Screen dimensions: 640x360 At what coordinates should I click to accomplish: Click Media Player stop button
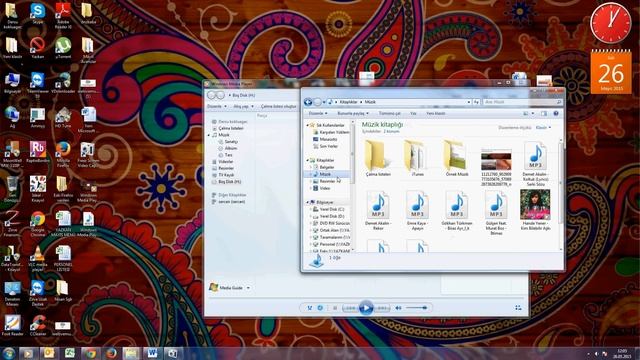click(x=335, y=308)
